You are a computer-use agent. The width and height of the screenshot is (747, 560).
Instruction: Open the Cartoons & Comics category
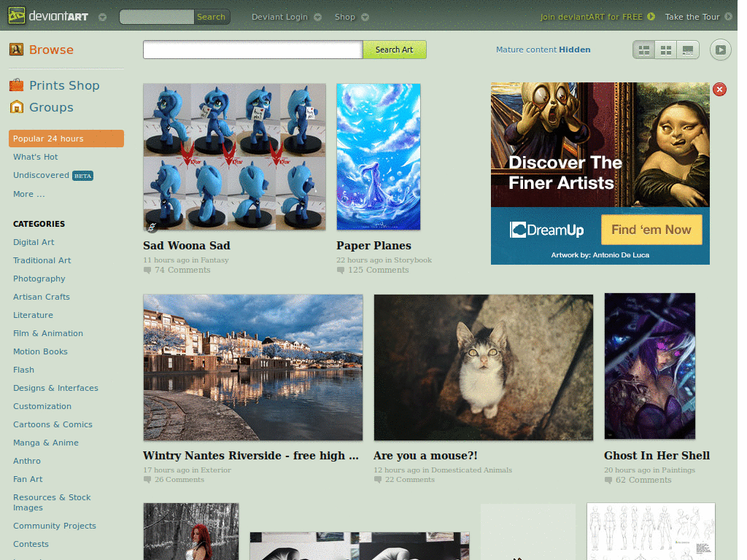coord(53,424)
